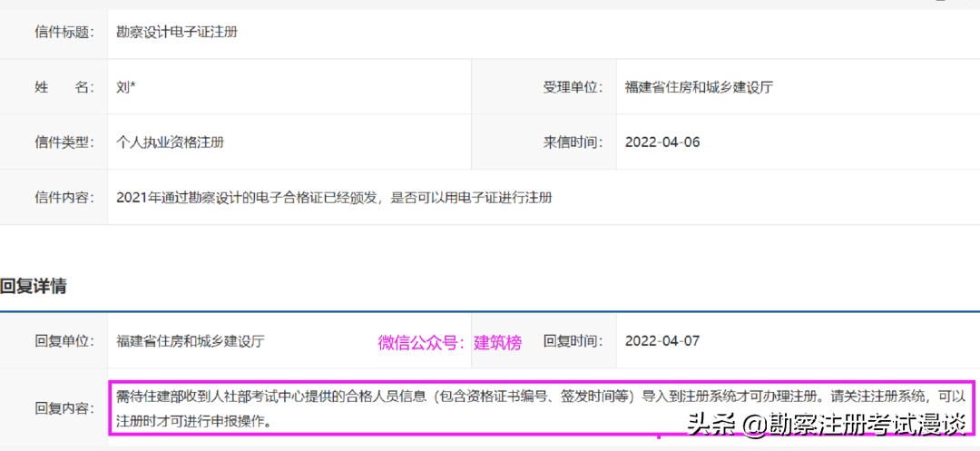Click the value 个人执业资格注册
Image resolution: width=980 pixels, height=451 pixels.
point(170,142)
